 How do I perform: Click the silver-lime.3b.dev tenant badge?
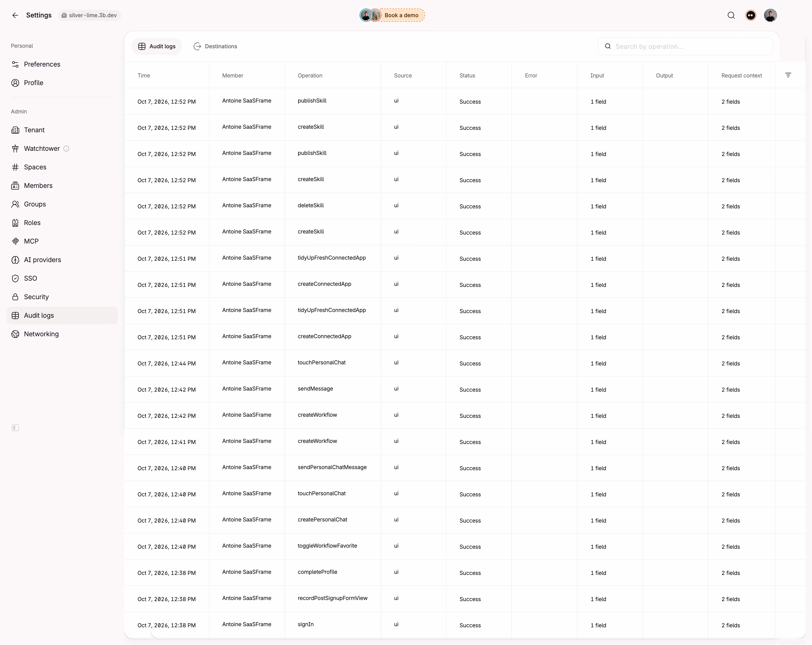click(90, 15)
